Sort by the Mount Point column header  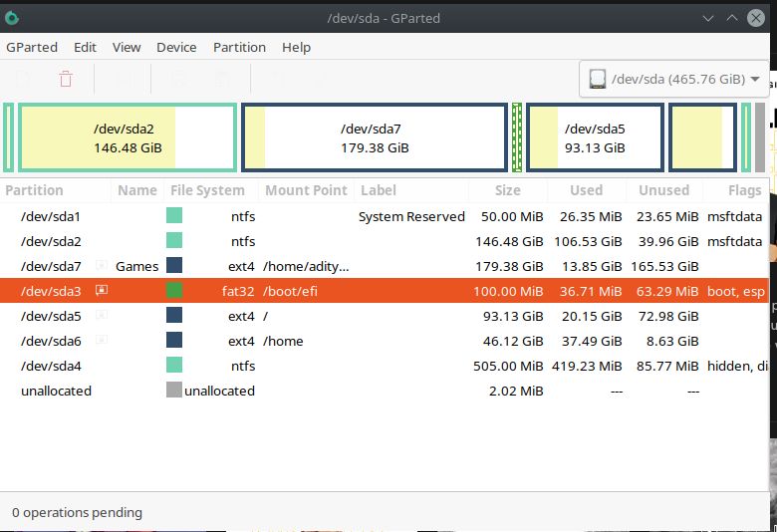click(x=306, y=190)
